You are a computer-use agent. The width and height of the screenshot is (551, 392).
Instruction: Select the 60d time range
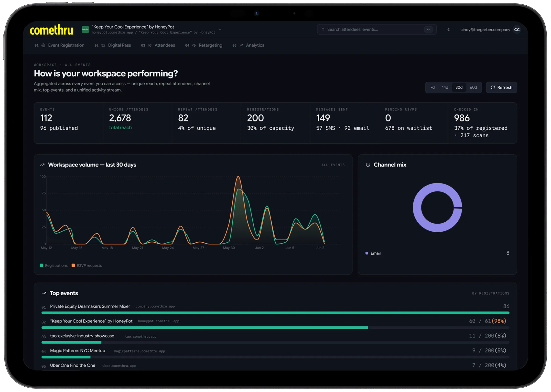[x=473, y=87]
